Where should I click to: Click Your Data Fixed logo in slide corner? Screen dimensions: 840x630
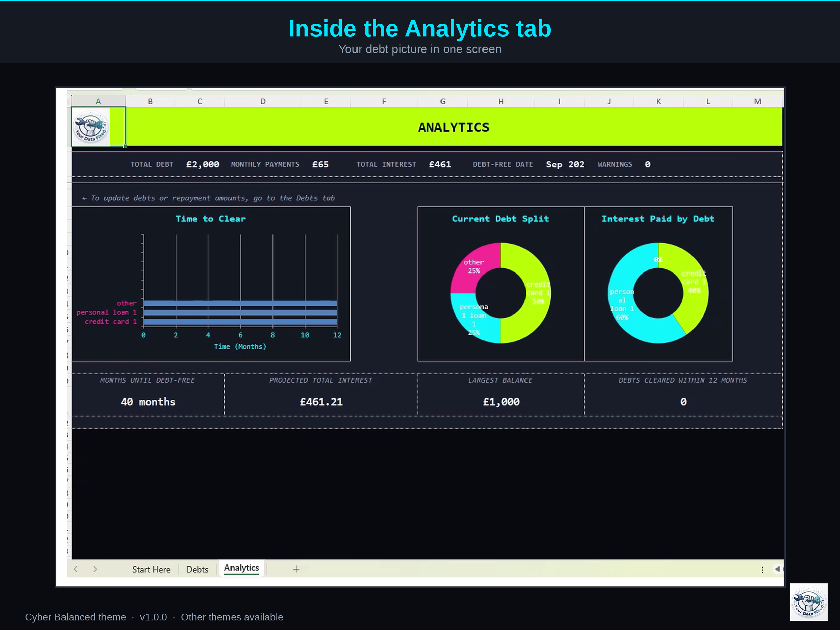808,602
